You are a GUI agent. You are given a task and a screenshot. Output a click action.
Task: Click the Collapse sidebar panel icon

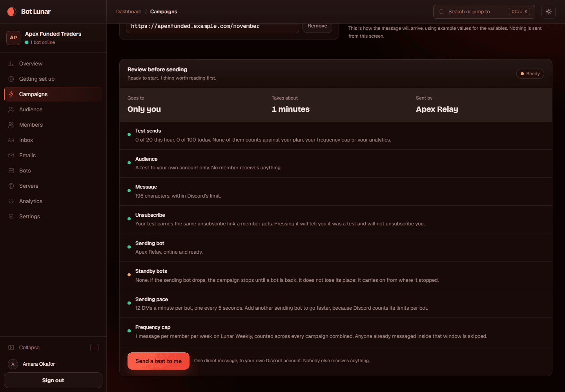point(11,348)
